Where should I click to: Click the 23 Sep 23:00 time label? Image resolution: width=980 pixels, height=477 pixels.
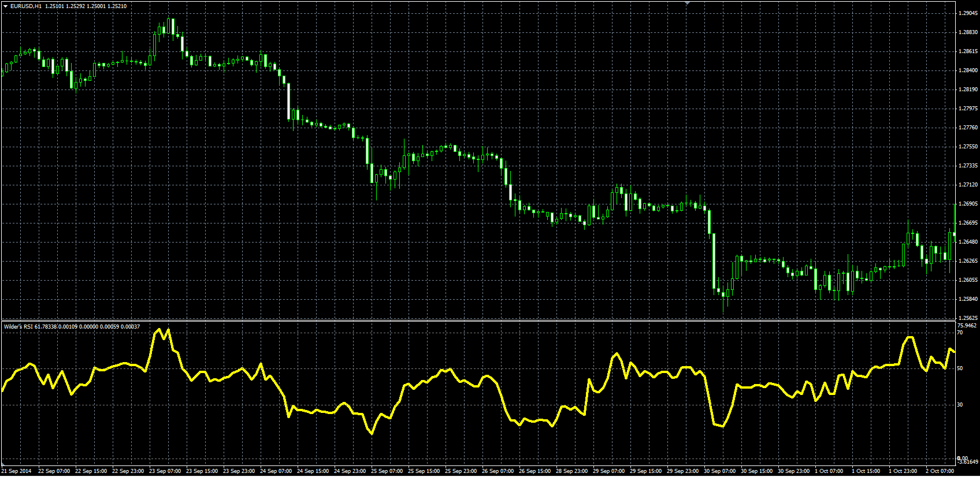(x=239, y=471)
